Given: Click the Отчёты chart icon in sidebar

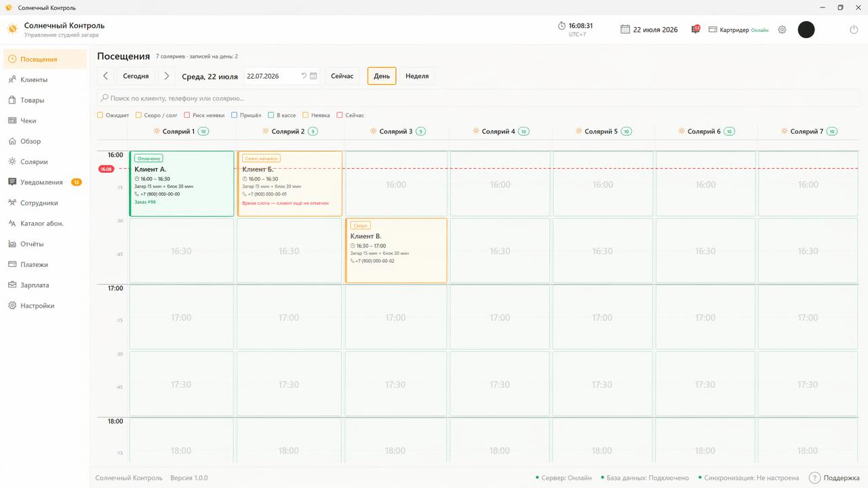Looking at the screenshot, I should pyautogui.click(x=13, y=244).
